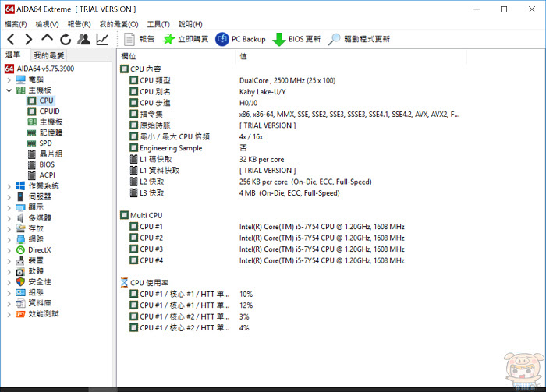Click the 報告 report document icon
Image resolution: width=546 pixels, height=392 pixels.
(129, 39)
